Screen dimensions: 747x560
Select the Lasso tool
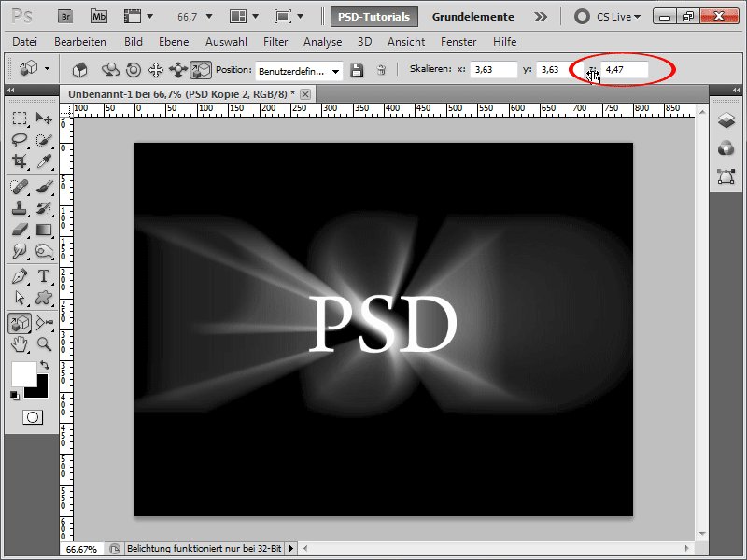pyautogui.click(x=19, y=139)
